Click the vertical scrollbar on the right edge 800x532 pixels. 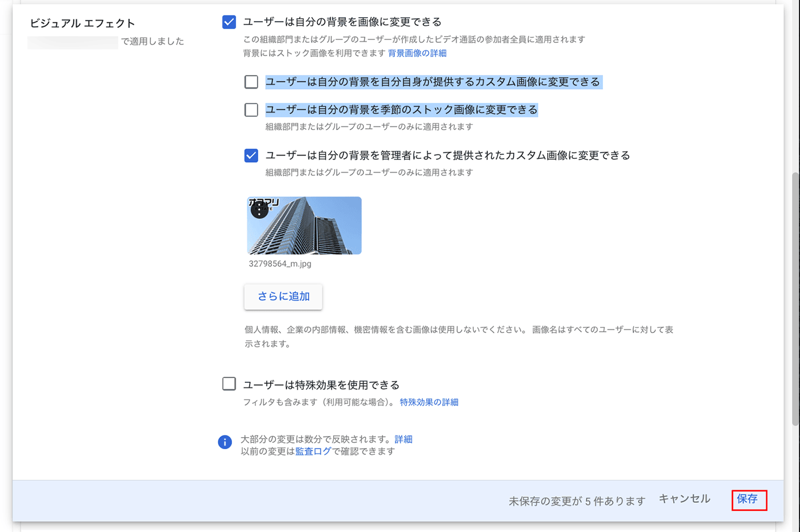(795, 297)
